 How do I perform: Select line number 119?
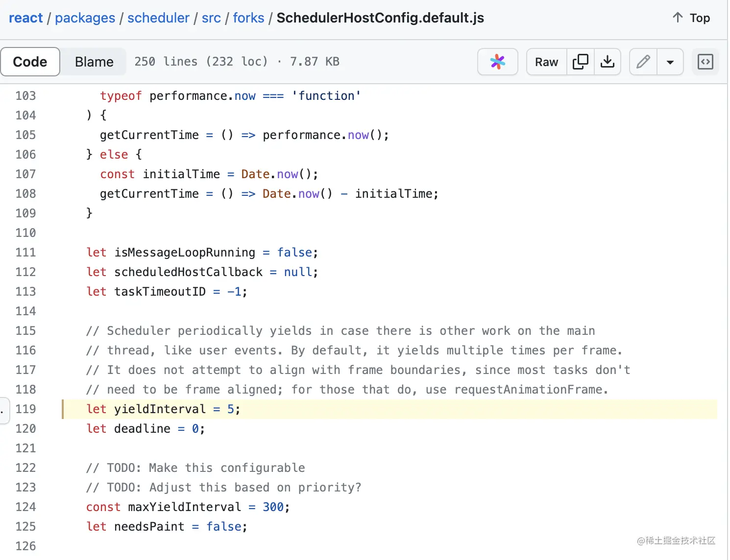26,409
